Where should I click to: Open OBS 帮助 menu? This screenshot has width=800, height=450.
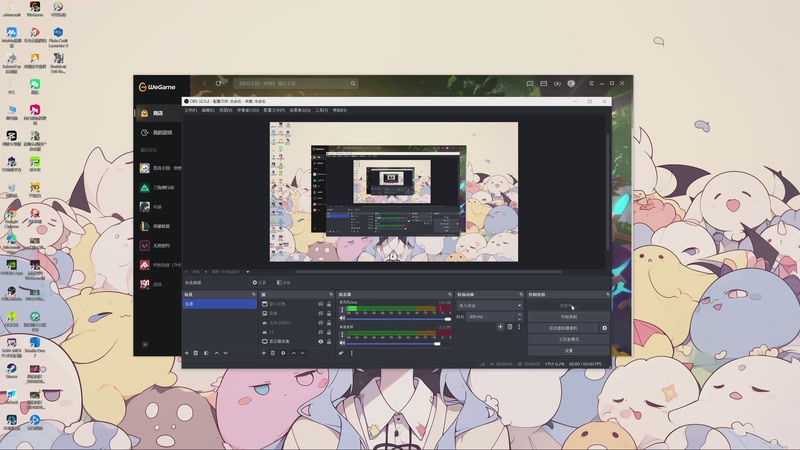[340, 110]
